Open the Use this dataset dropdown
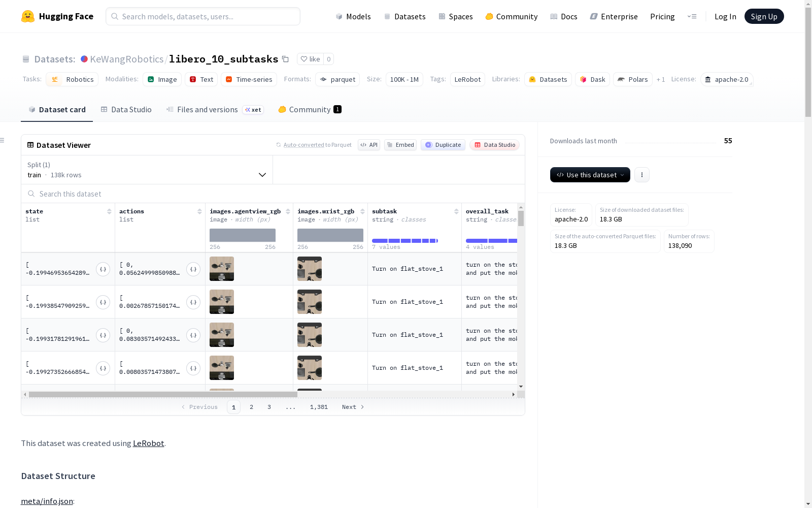This screenshot has height=508, width=812. point(590,175)
